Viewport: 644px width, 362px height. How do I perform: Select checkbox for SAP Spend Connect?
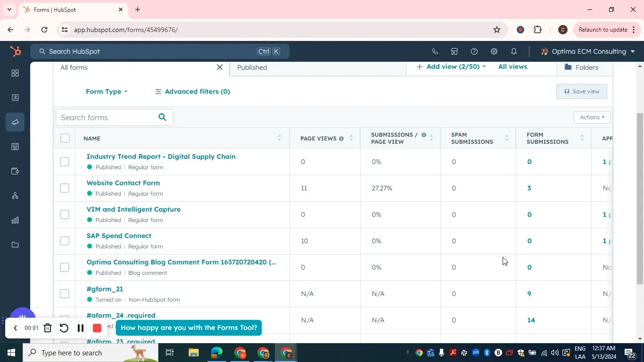(65, 241)
